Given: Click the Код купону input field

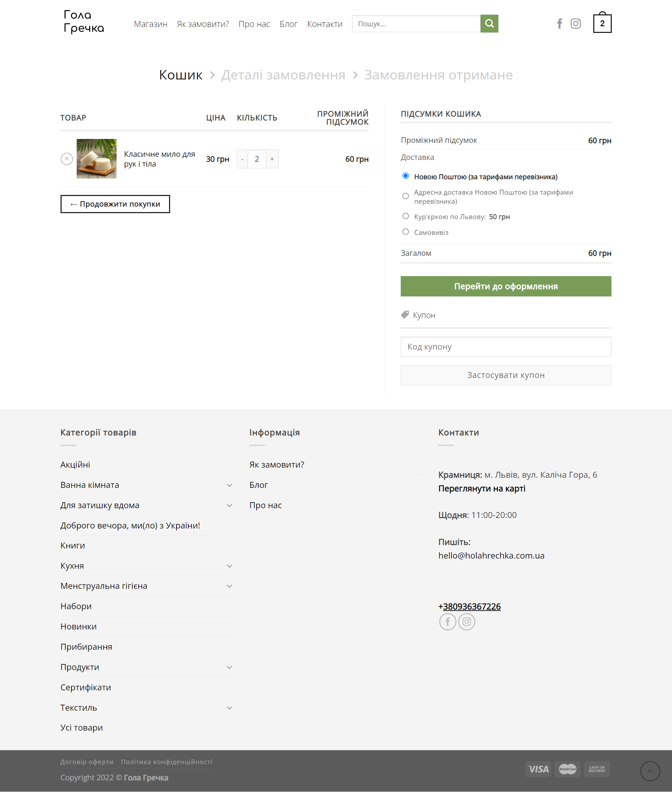Looking at the screenshot, I should pyautogui.click(x=505, y=347).
